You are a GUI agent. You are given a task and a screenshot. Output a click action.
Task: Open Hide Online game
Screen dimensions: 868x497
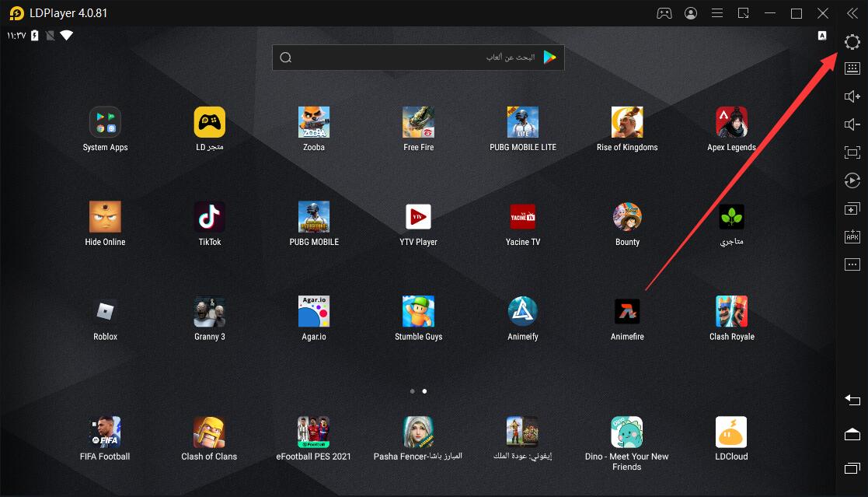click(105, 217)
